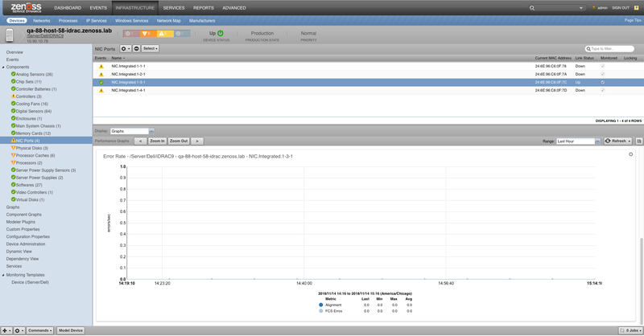This screenshot has width=644, height=336.
Task: Toggle Monitored checkbox for NIC.Integrated.1-3-1
Action: [x=602, y=83]
